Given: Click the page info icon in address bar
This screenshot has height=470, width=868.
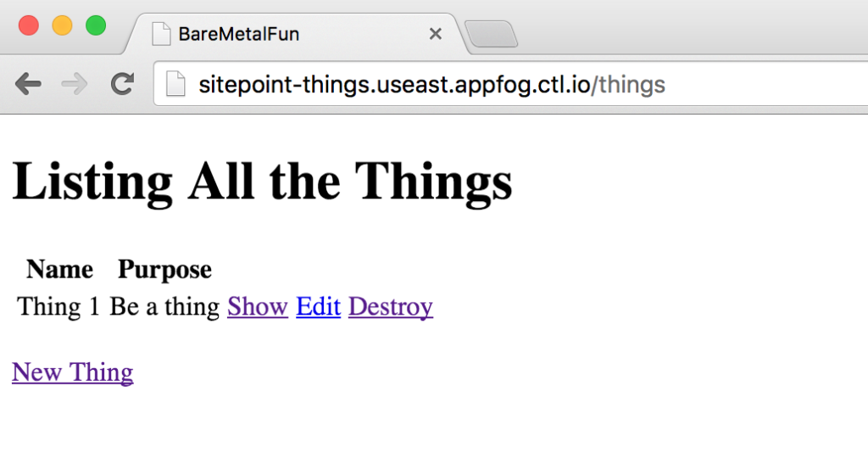Looking at the screenshot, I should tap(175, 85).
